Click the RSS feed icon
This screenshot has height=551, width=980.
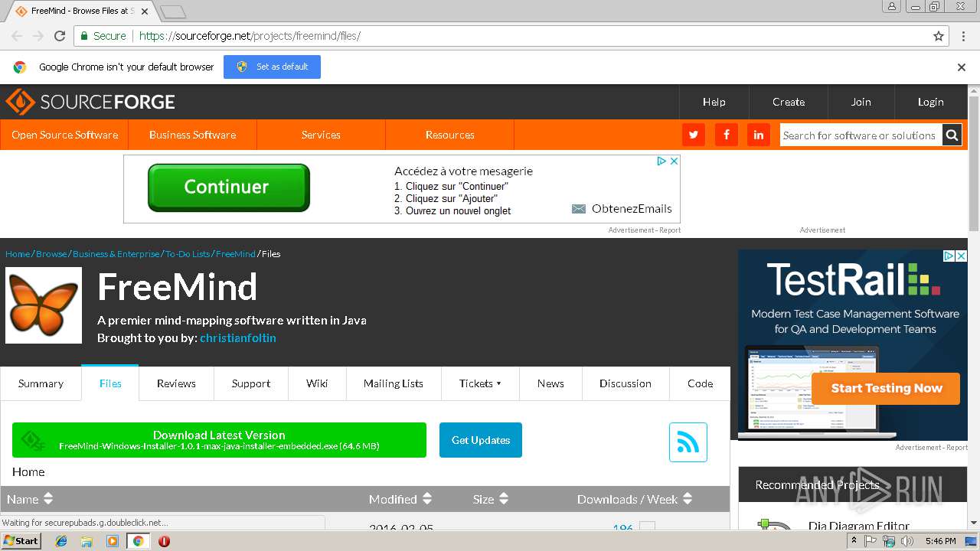pos(688,442)
